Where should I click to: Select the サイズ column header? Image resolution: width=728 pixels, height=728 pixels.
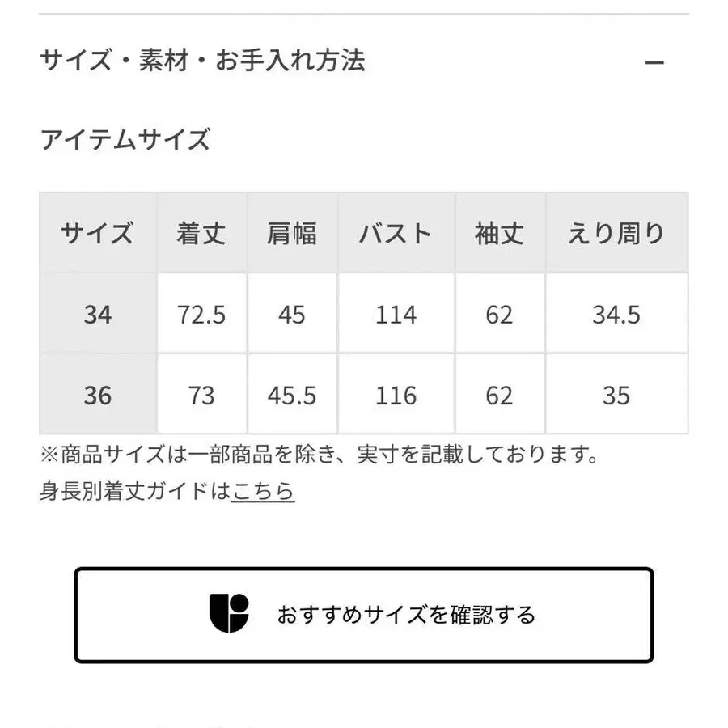(x=97, y=234)
